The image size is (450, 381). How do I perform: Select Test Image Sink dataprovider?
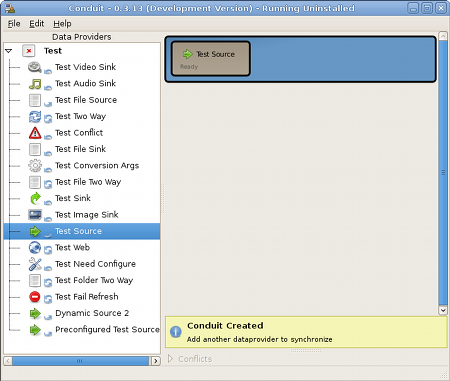pos(87,215)
